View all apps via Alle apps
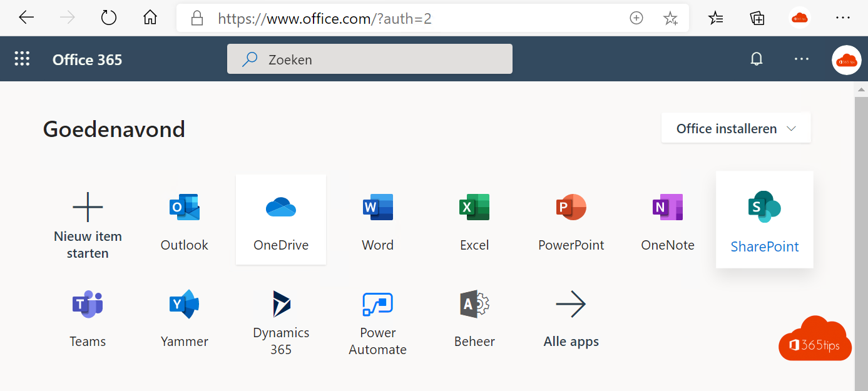 (571, 316)
